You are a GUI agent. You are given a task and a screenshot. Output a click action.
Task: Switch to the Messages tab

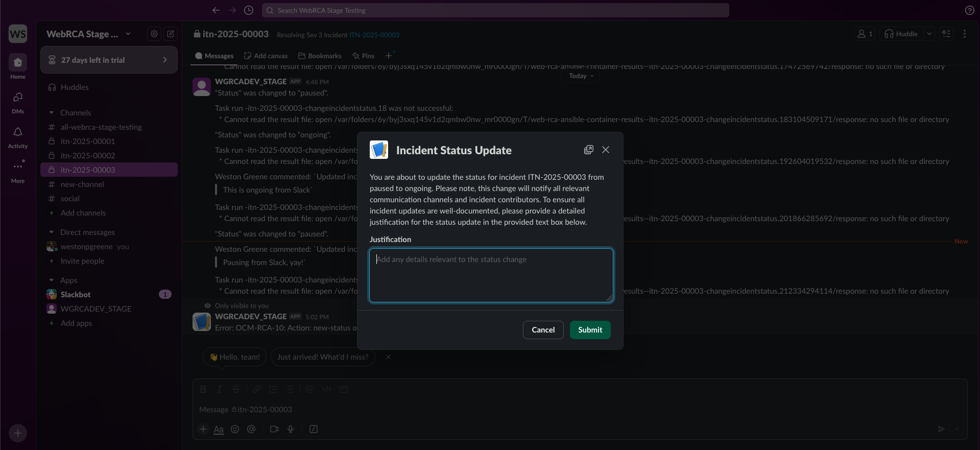click(214, 56)
